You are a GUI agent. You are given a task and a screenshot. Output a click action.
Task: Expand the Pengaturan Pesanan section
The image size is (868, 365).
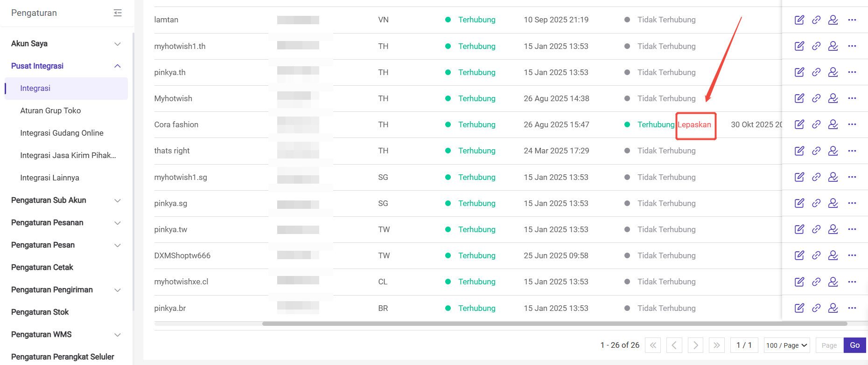click(x=118, y=223)
